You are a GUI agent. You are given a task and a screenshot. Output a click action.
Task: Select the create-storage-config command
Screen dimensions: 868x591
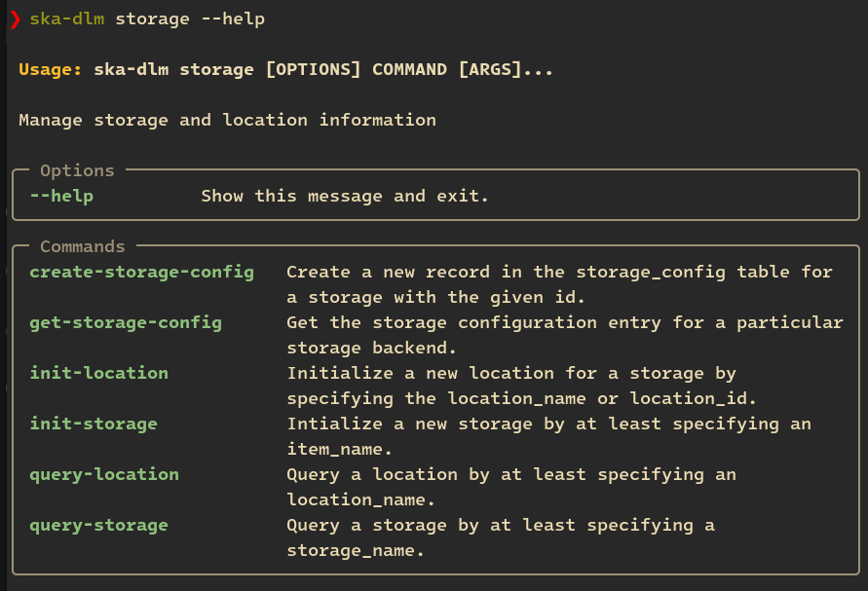142,272
